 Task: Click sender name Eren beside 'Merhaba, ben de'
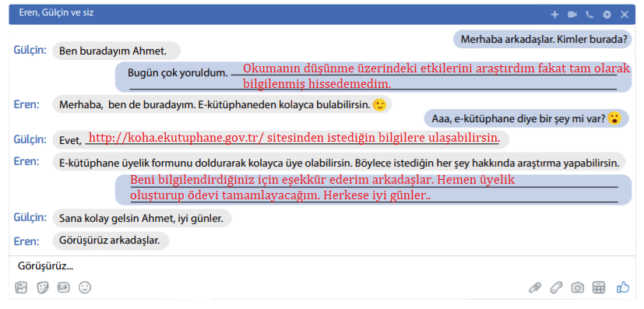click(x=26, y=104)
